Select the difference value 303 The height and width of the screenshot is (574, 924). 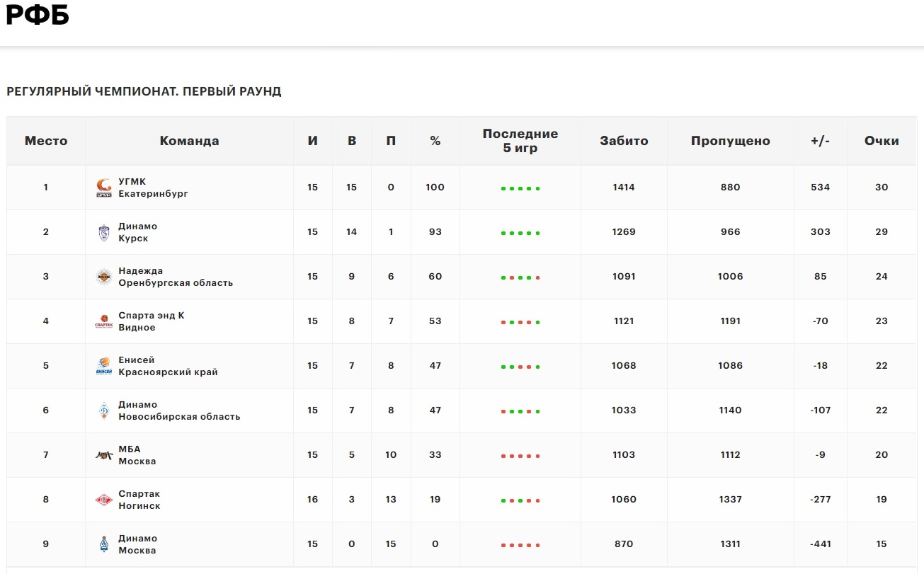(x=821, y=232)
